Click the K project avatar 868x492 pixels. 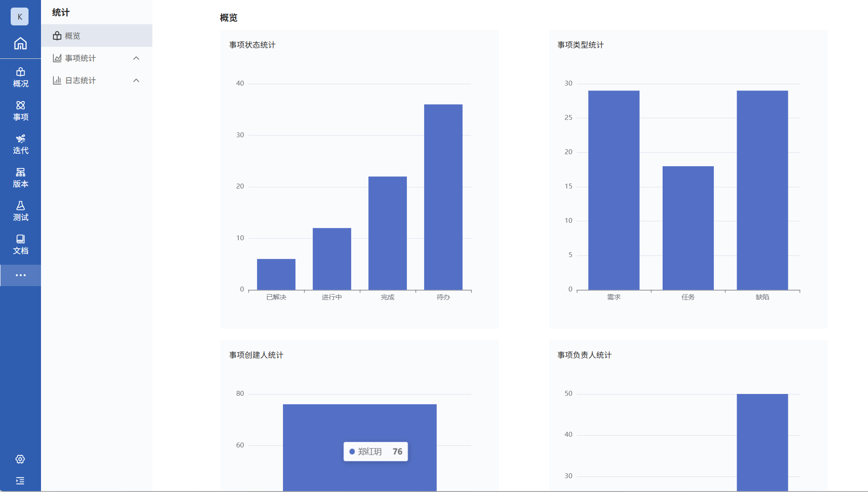coord(20,16)
